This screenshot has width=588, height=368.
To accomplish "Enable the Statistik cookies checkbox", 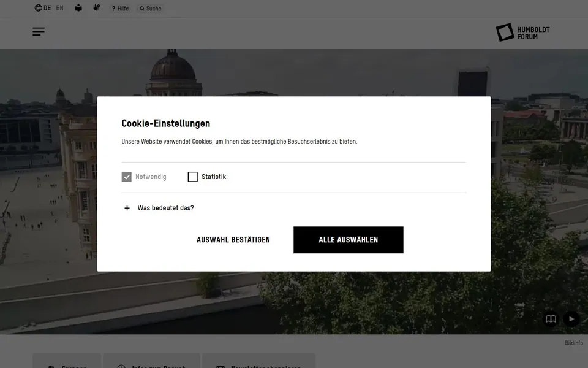I will click(192, 177).
